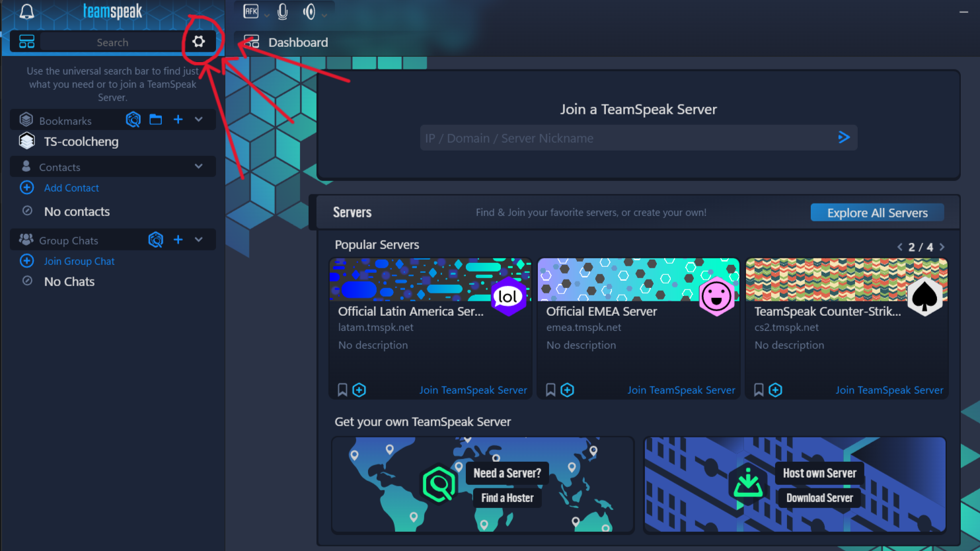Go to next popular servers page
This screenshot has height=551, width=980.
coord(942,247)
